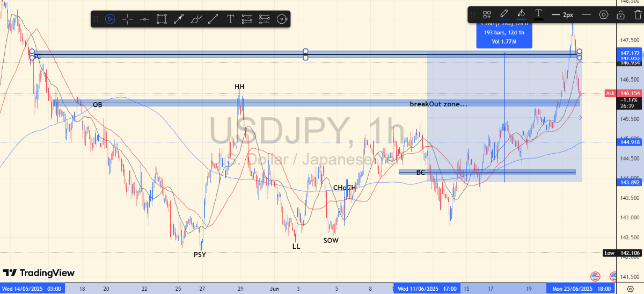
Task: Open the background fill color picker
Action: (x=521, y=15)
